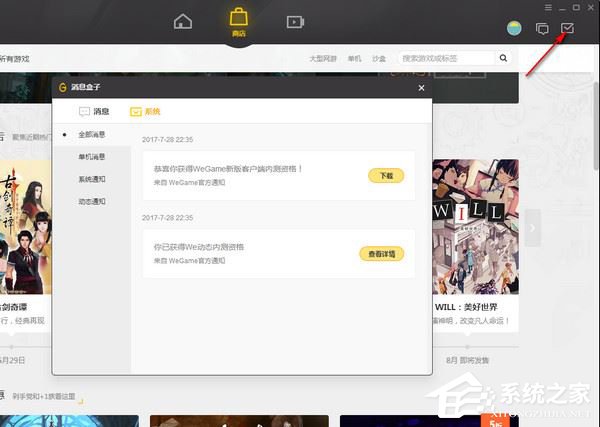
Task: Open the chat bubbles icon
Action: point(542,29)
